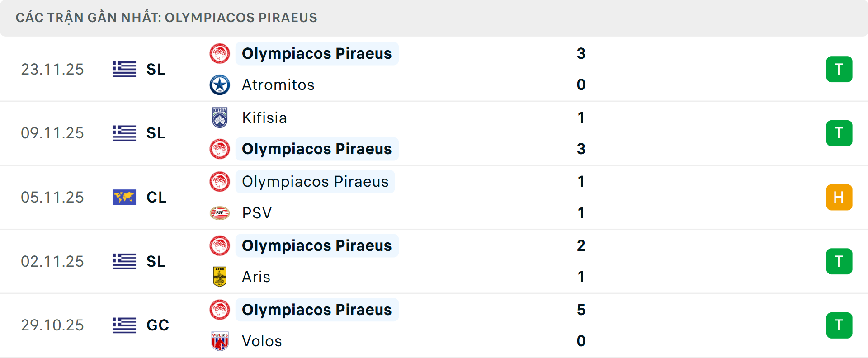Toggle the green T result badge for Atromitos match

pyautogui.click(x=839, y=69)
